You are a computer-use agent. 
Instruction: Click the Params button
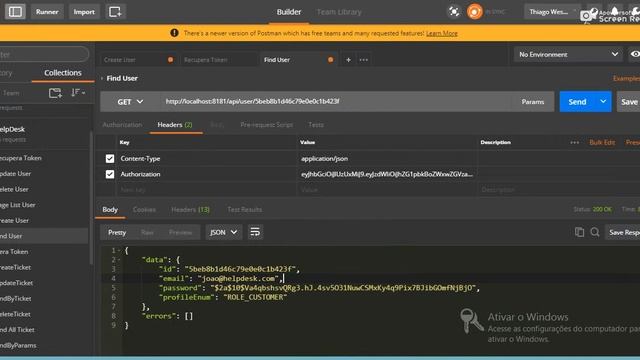pyautogui.click(x=533, y=102)
